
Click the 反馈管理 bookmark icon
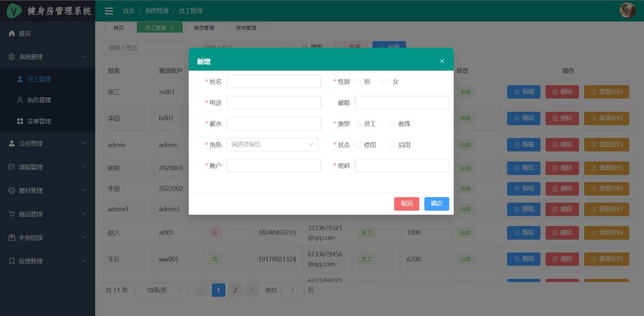pos(12,261)
